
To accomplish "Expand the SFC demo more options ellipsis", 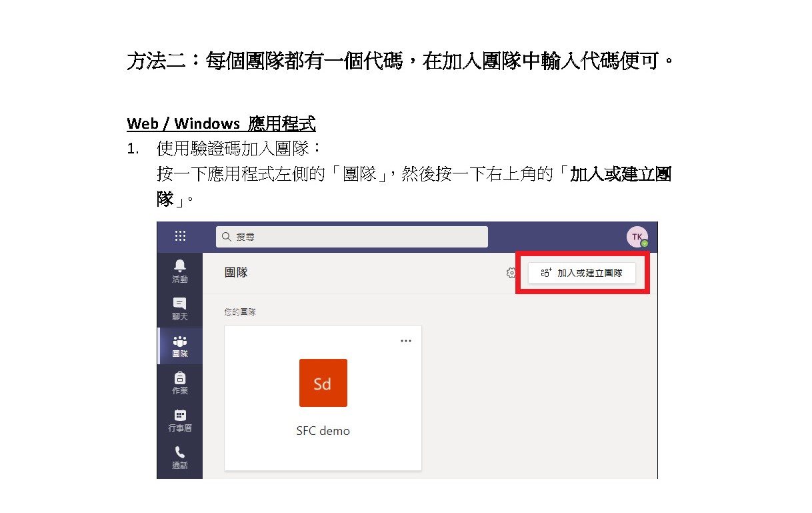I will point(406,341).
